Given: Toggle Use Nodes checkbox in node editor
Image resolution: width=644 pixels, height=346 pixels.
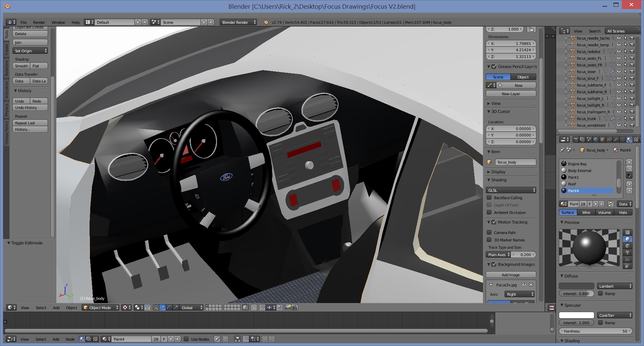Looking at the screenshot, I should click(x=186, y=339).
